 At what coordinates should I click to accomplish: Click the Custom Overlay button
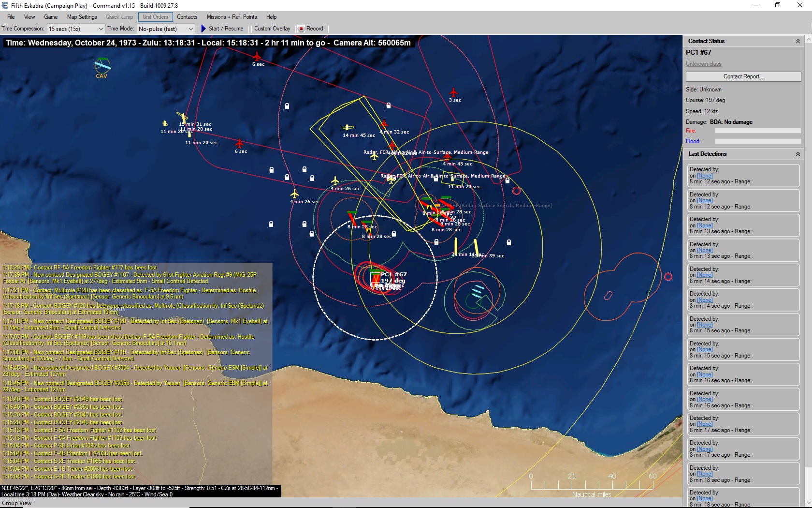272,29
